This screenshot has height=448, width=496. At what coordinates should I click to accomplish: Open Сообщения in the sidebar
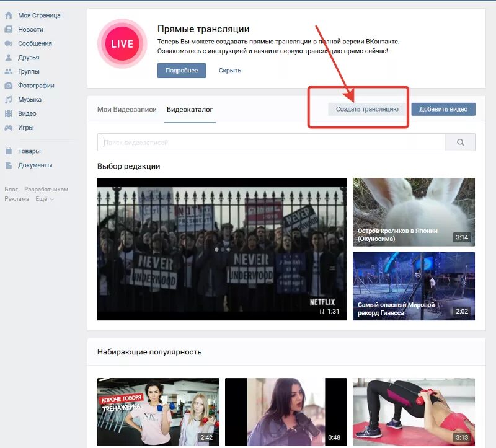click(35, 43)
